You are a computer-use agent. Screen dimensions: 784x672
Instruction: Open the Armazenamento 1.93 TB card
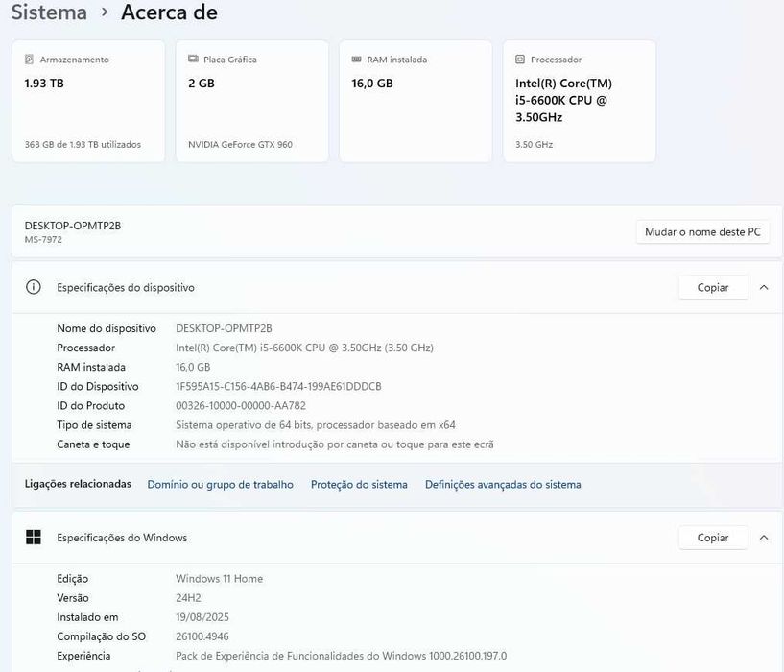[x=88, y=101]
